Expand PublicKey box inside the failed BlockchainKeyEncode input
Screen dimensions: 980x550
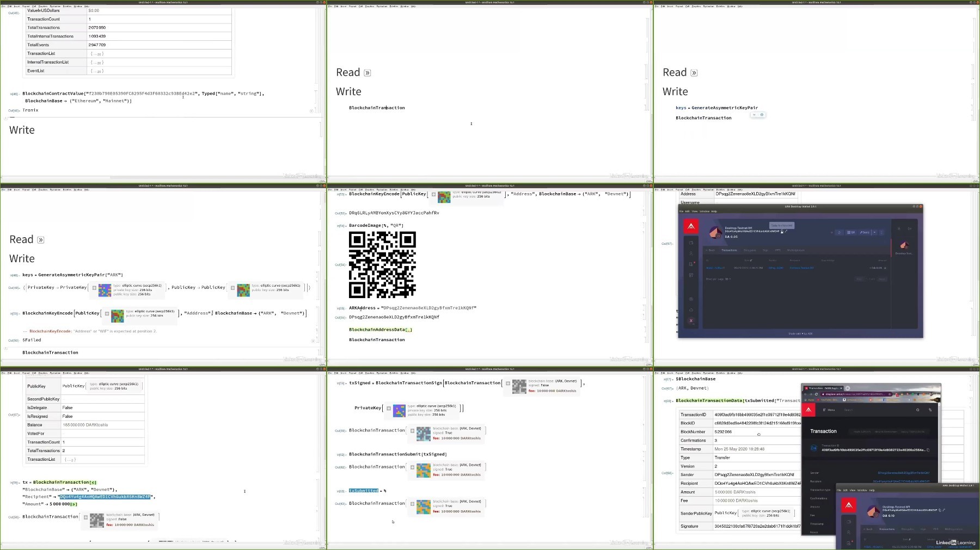point(107,313)
